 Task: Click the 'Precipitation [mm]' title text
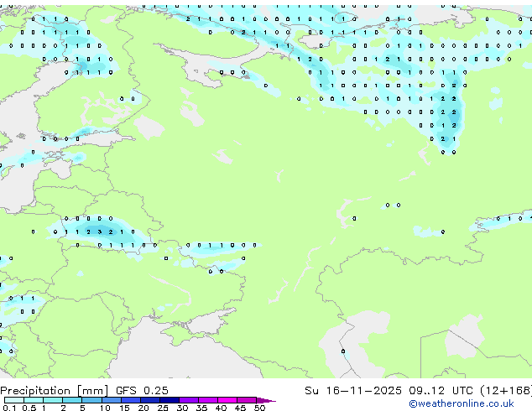pos(55,391)
